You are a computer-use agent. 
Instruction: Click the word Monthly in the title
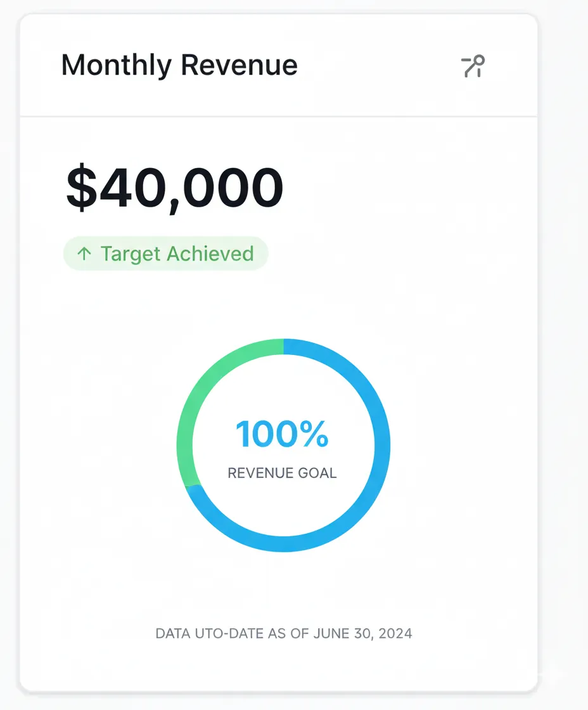pos(116,66)
